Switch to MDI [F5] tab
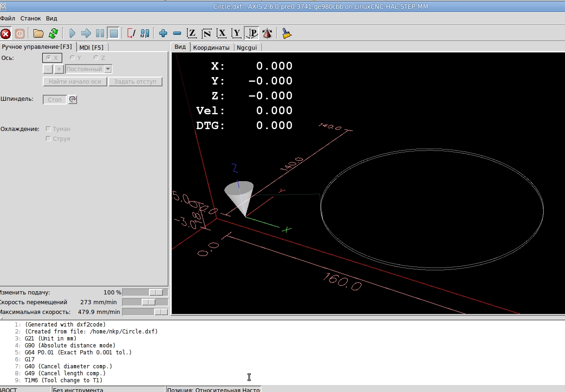The image size is (565, 392). [x=91, y=47]
